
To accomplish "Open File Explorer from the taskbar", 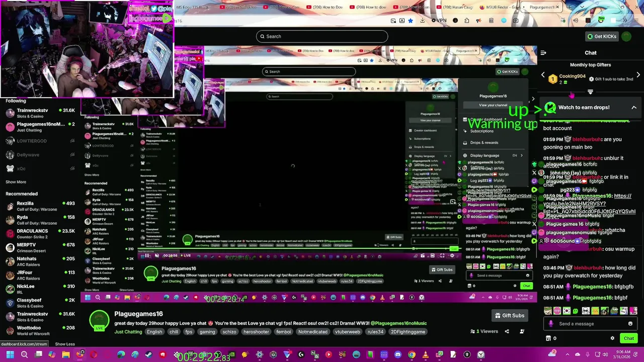I will pos(66,355).
